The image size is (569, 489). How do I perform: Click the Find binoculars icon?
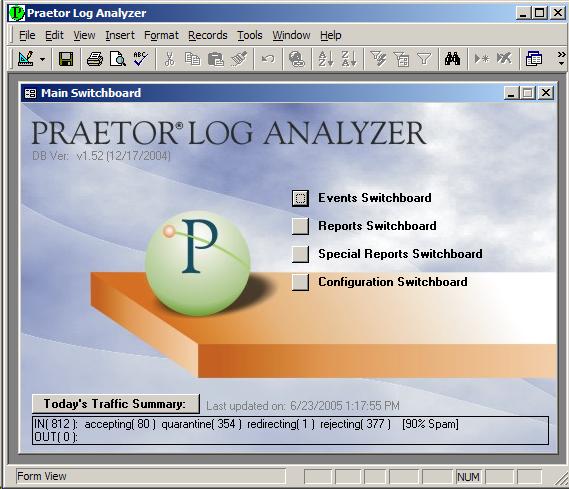pyautogui.click(x=452, y=59)
